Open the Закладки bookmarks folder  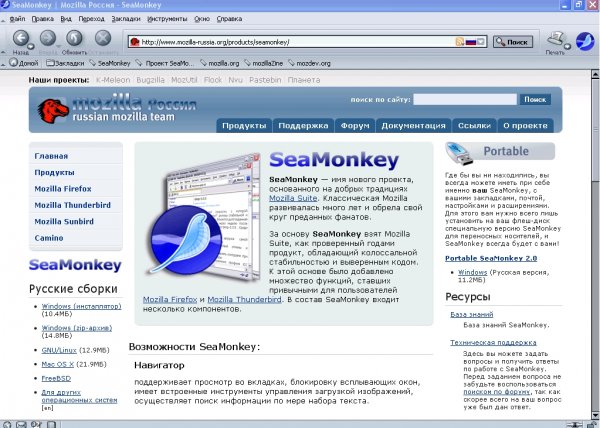(x=65, y=63)
